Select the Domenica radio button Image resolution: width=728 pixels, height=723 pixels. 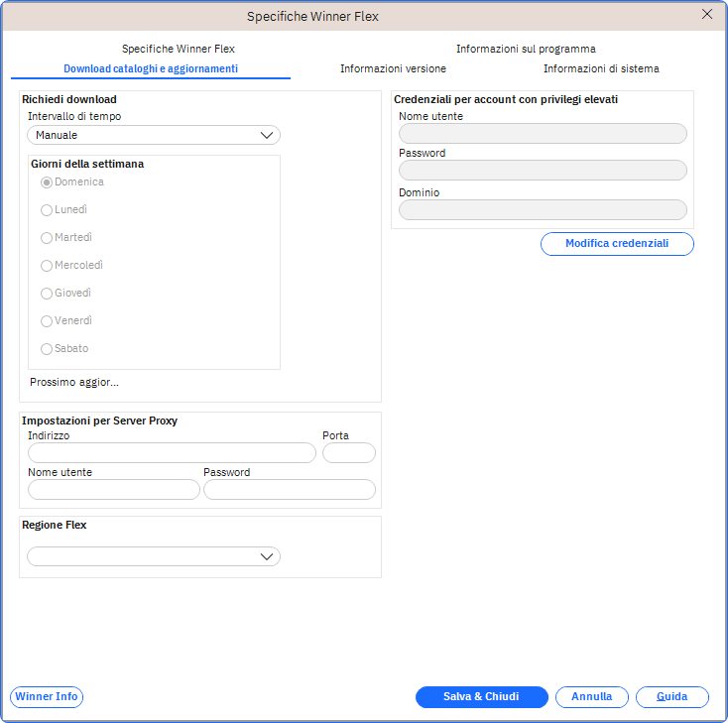pos(47,182)
